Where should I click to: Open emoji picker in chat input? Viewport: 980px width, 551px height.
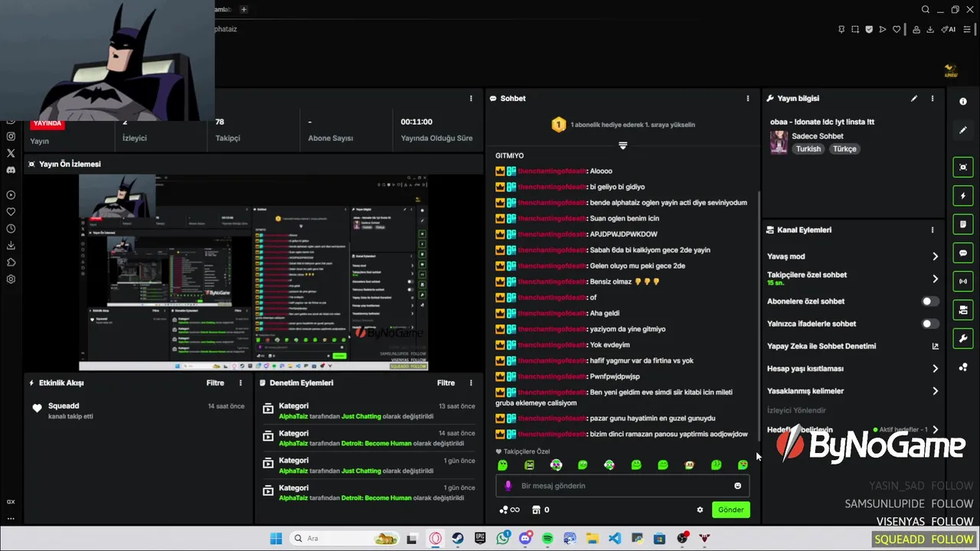[x=737, y=486]
